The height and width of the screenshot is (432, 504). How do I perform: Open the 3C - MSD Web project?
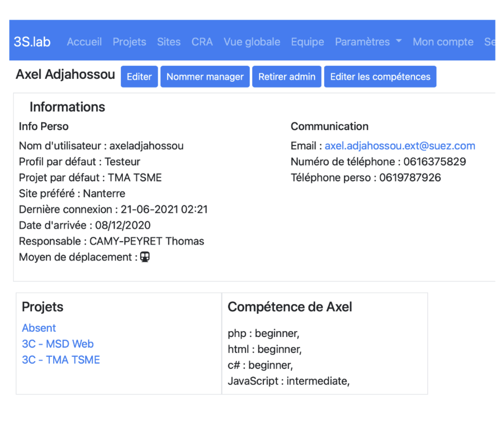[x=58, y=344]
